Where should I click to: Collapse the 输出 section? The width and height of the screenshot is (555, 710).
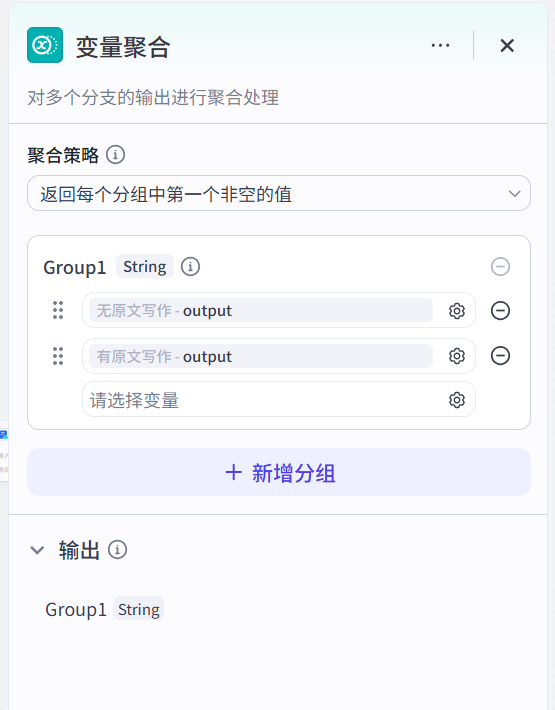click(x=37, y=550)
